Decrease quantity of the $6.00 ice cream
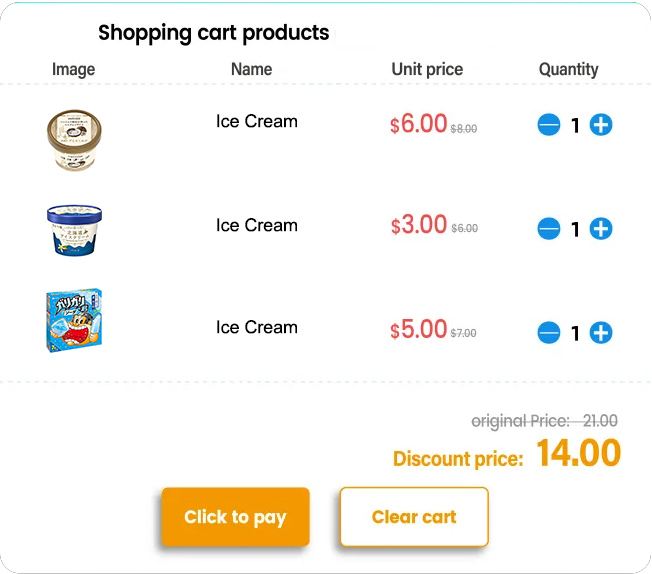The height and width of the screenshot is (574, 652). click(549, 124)
